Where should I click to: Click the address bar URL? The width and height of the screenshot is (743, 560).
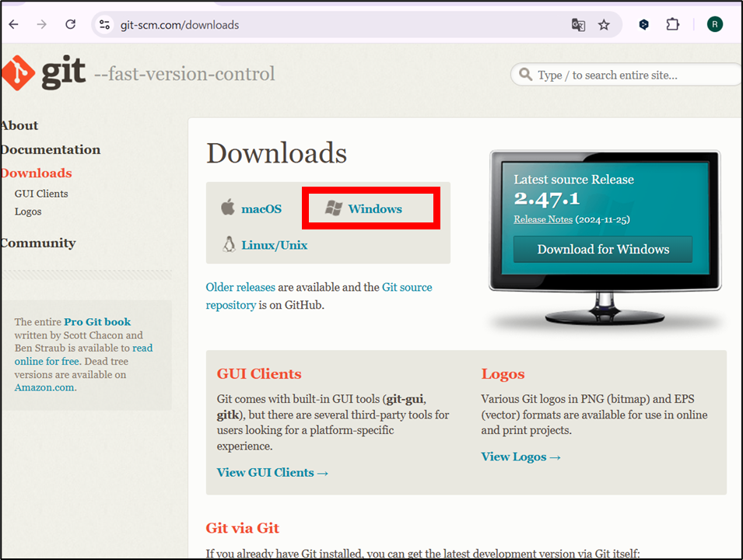coord(180,25)
